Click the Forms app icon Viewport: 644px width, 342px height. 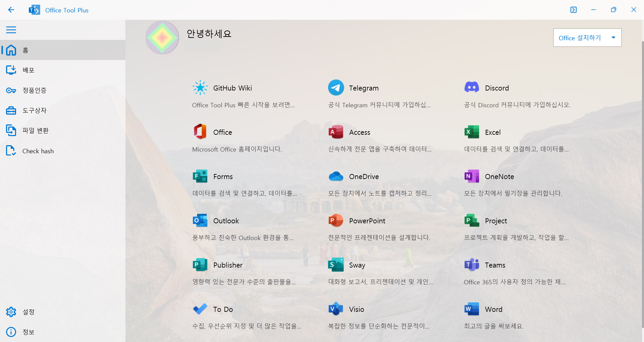(200, 176)
